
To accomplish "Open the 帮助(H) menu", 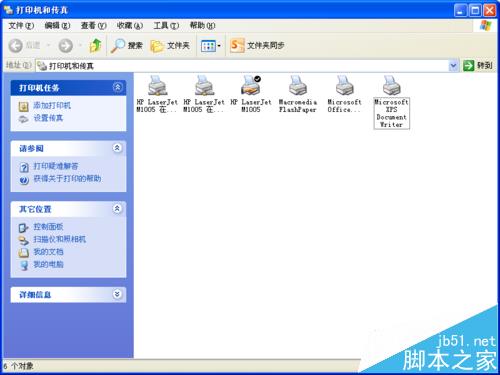I will pyautogui.click(x=202, y=25).
